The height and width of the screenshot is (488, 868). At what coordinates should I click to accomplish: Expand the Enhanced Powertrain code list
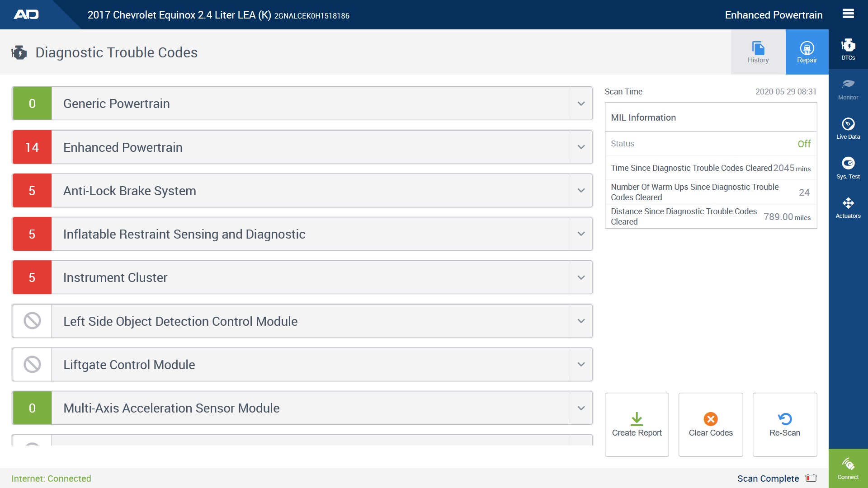point(581,147)
